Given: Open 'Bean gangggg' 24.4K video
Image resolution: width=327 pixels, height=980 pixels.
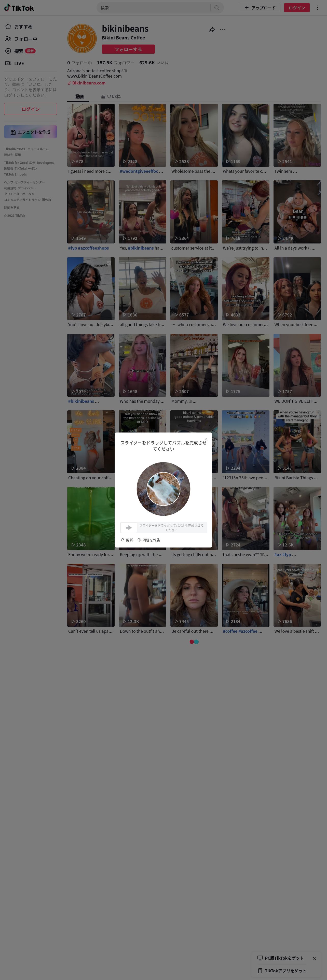Looking at the screenshot, I should pos(297,212).
